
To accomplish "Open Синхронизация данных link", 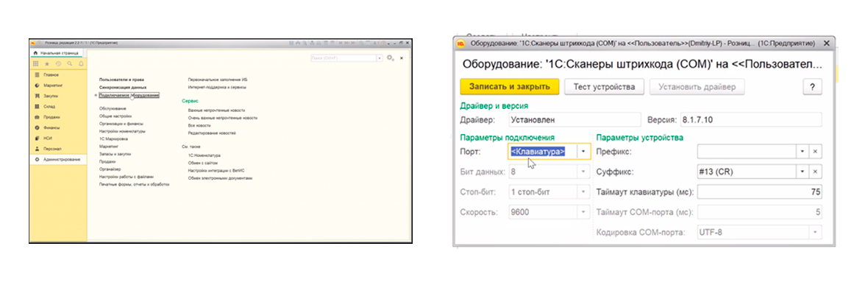I will click(123, 88).
